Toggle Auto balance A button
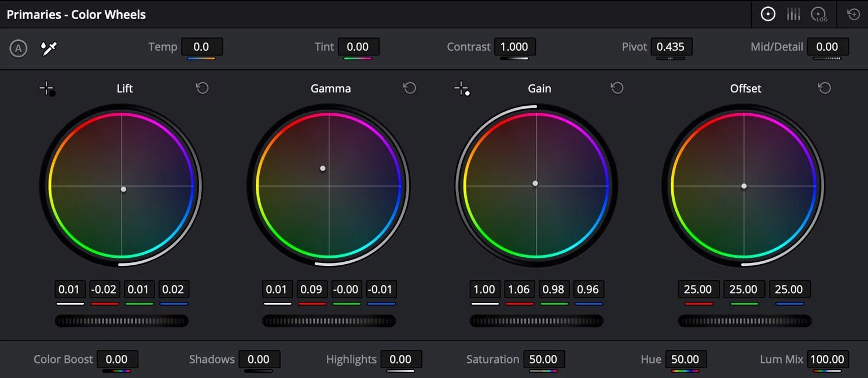Screen dimensions: 868x378 (x=19, y=49)
